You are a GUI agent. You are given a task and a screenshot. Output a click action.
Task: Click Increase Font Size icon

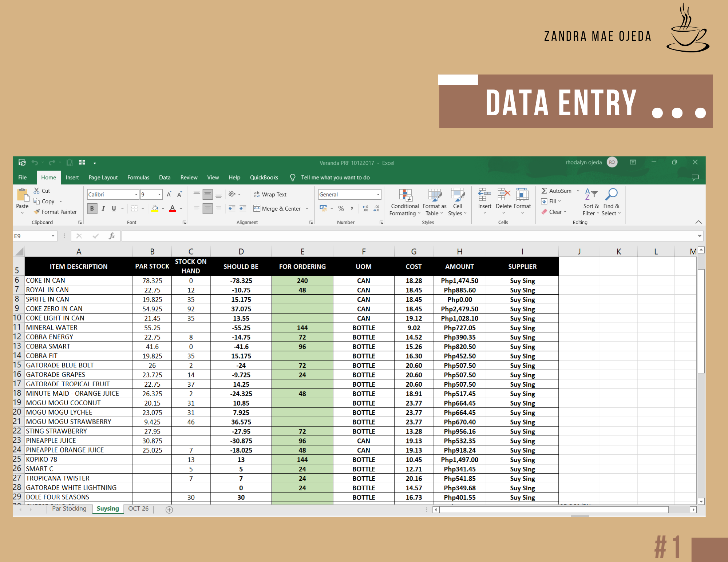tap(169, 195)
